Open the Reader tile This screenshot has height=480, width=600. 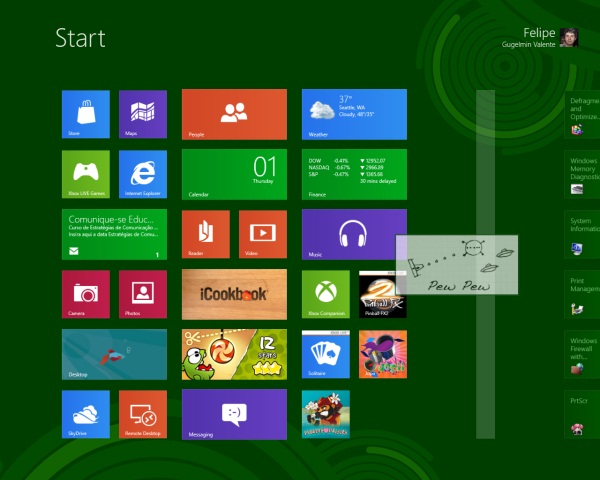coord(206,234)
